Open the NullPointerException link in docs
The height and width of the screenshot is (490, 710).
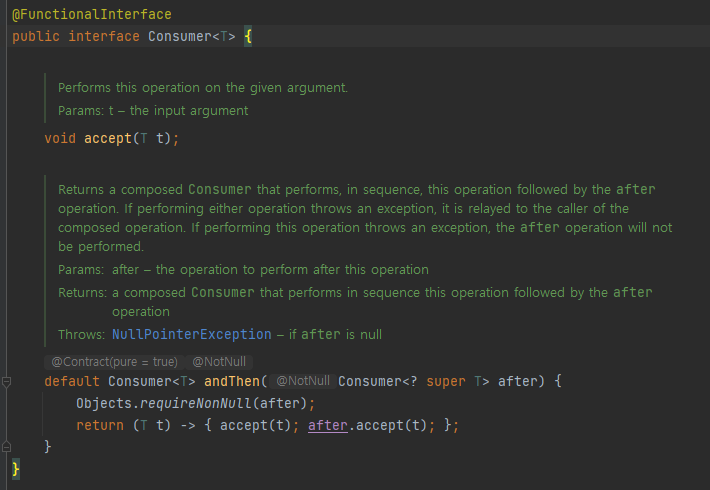tap(192, 334)
